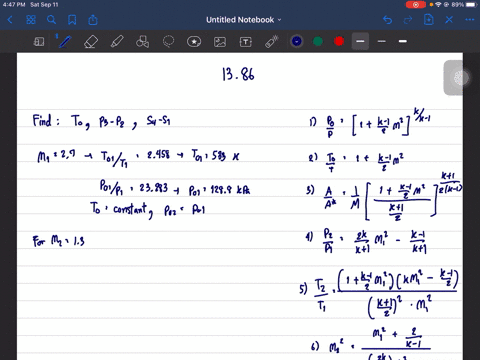Undo the last stroke

[x=387, y=20]
